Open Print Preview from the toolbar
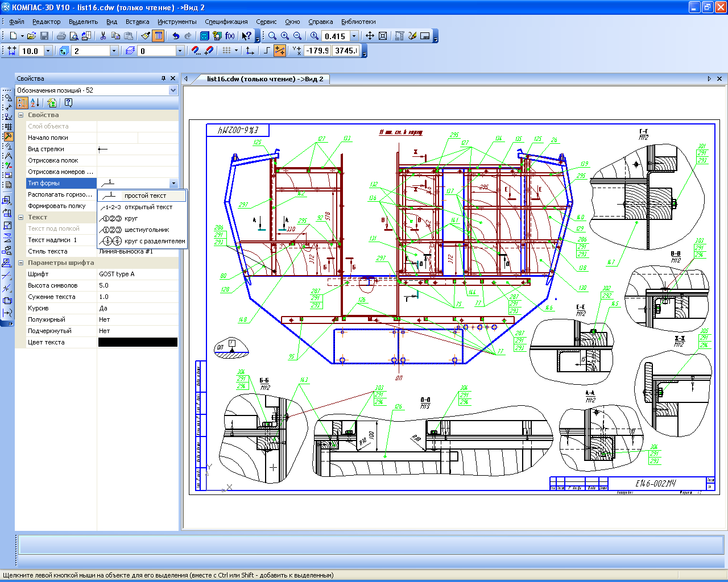 (74, 36)
